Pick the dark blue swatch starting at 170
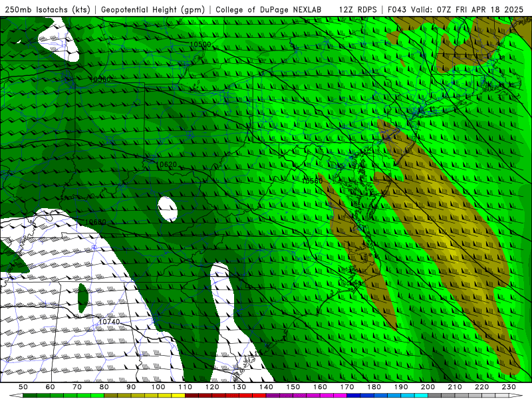 click(x=354, y=396)
